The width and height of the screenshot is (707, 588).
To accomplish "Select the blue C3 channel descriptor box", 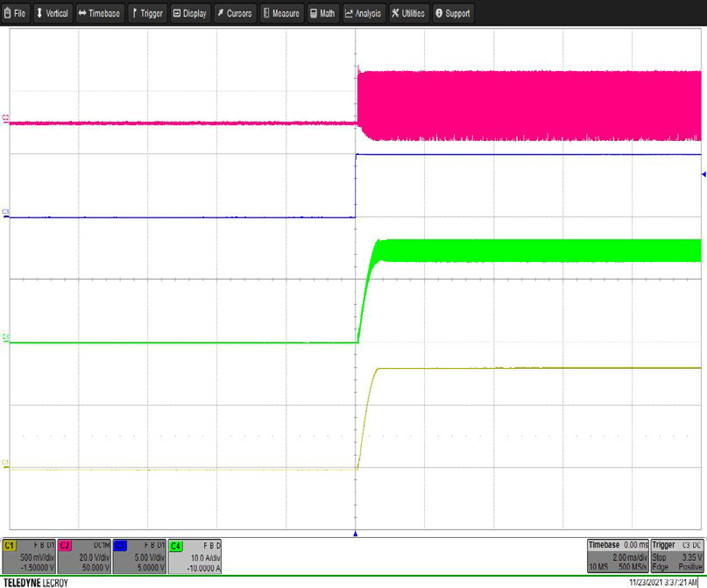I will coord(139,556).
